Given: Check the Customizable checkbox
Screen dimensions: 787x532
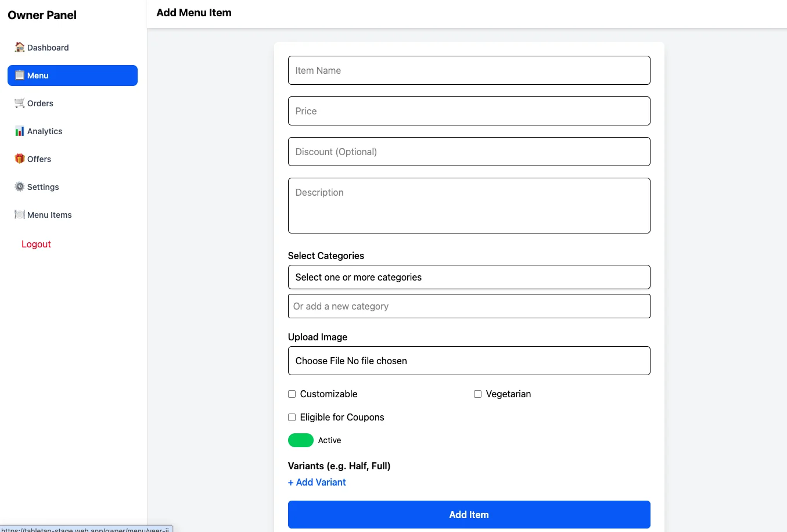Looking at the screenshot, I should pos(292,394).
